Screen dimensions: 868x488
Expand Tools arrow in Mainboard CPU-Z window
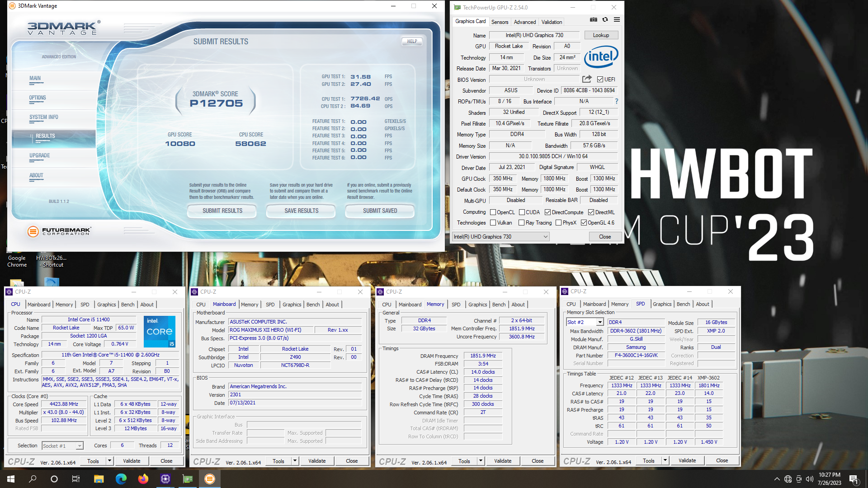coord(295,461)
